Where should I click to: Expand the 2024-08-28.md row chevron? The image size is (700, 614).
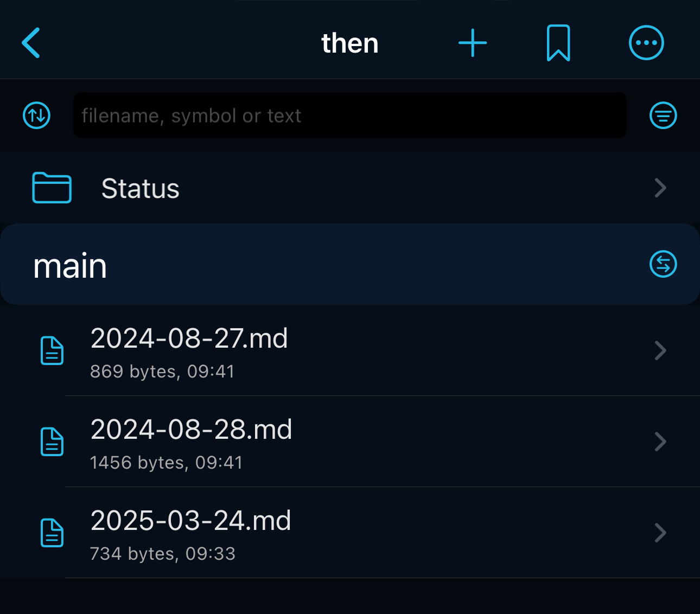(660, 442)
